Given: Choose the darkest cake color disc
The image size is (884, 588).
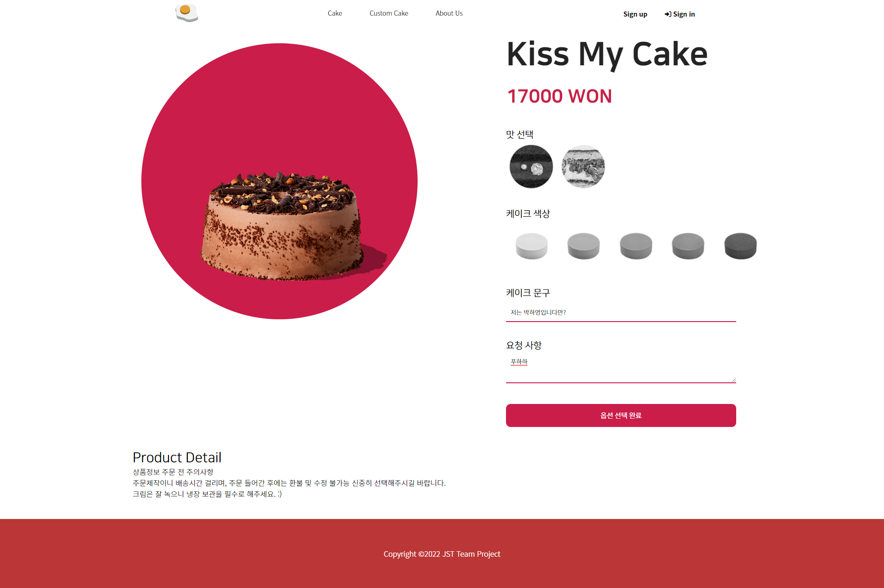Looking at the screenshot, I should (741, 246).
